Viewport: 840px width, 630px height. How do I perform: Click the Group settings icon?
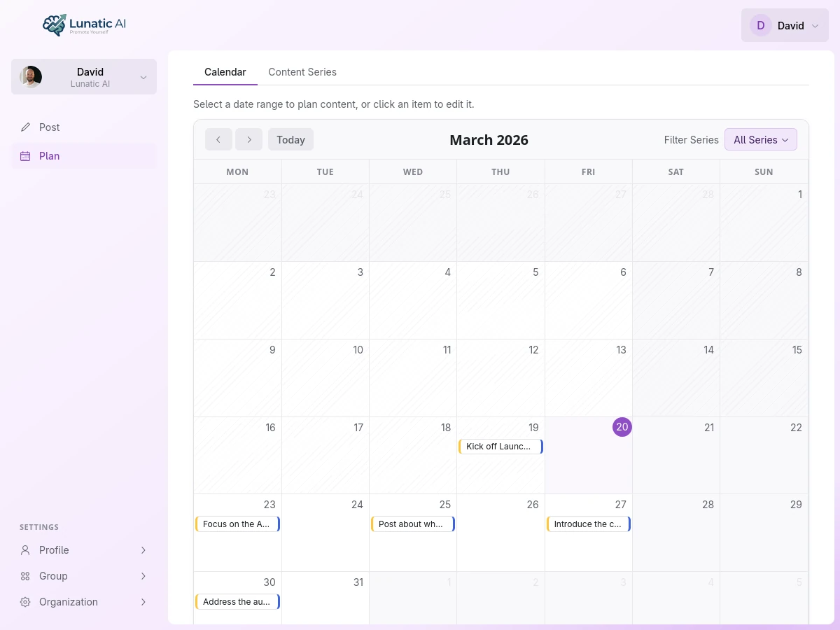[26, 576]
